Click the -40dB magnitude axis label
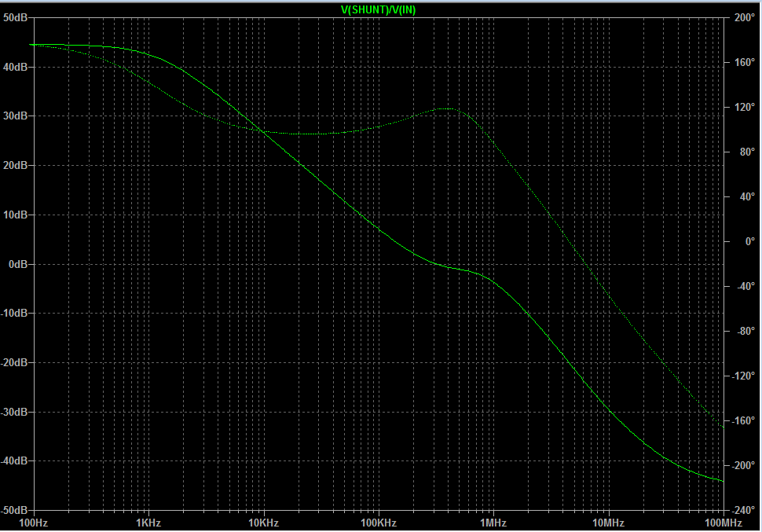 point(14,461)
